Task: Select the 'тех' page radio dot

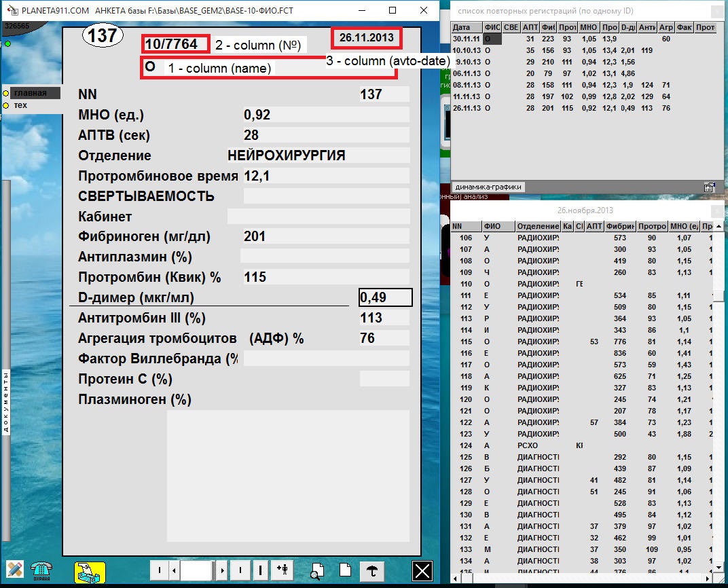Action: click(6, 105)
